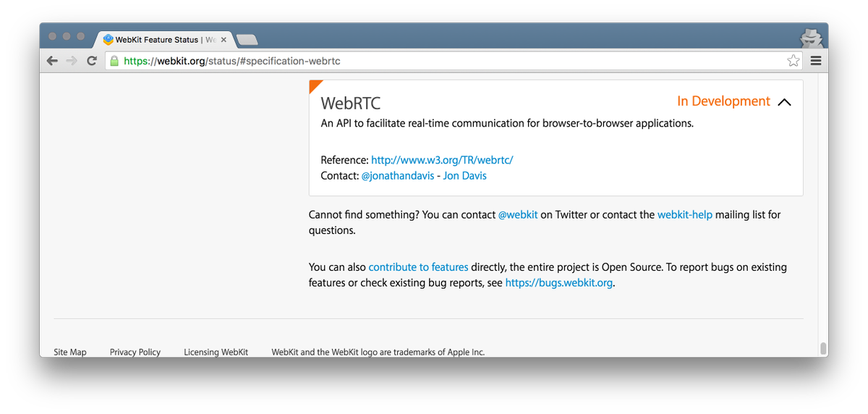868x414 pixels.
Task: Open the Privacy Policy footer link
Action: 135,352
